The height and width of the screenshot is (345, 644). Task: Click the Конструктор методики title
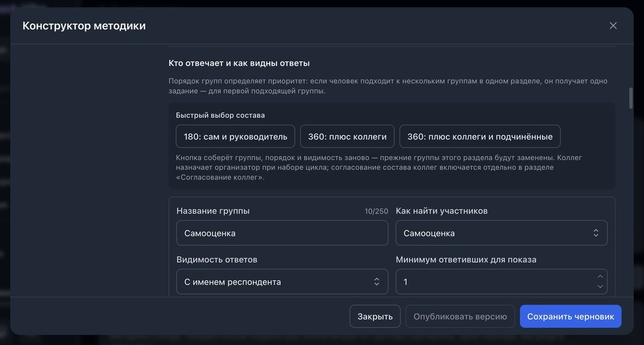tap(84, 25)
